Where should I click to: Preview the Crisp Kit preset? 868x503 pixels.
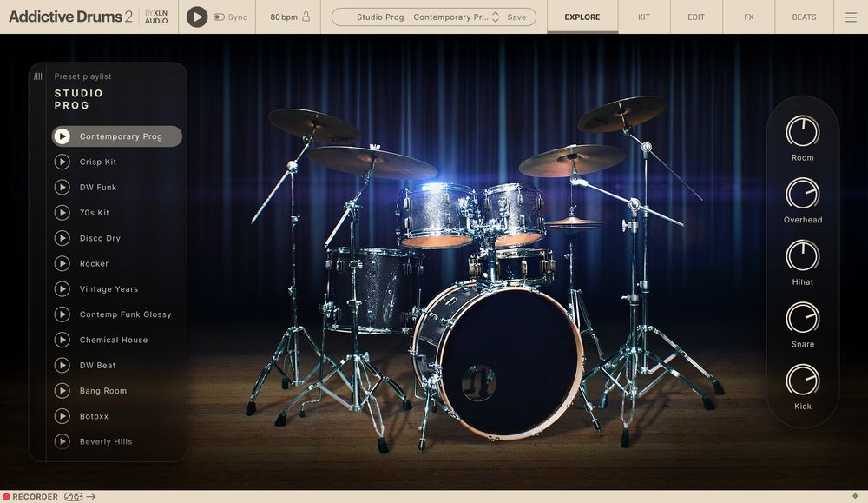tap(62, 162)
